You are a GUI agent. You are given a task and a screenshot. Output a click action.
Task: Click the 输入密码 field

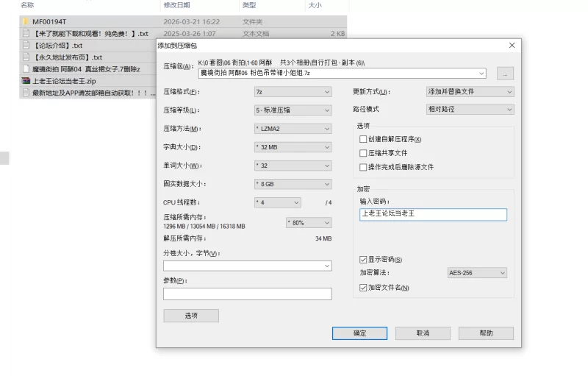[x=433, y=214]
